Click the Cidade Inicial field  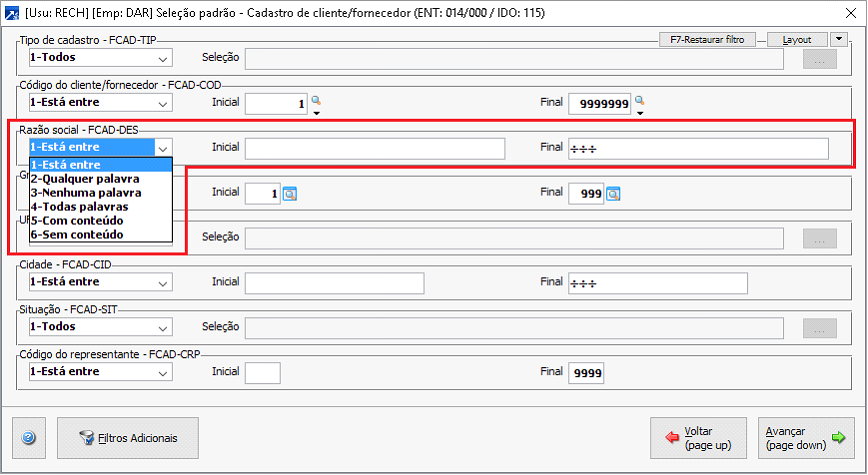pos(334,283)
